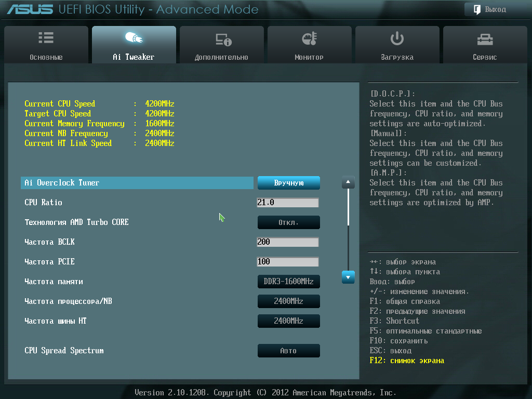Viewport: 532px width, 399px height.
Task: Click the Version 2.10.1208 copyright text
Action: pyautogui.click(x=265, y=393)
